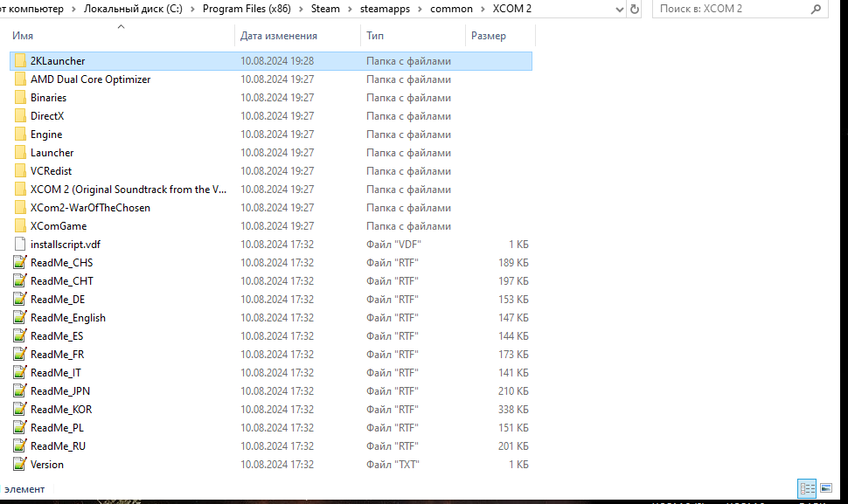
Task: Click the ReadMe_CHT file icon
Action: [x=20, y=281]
